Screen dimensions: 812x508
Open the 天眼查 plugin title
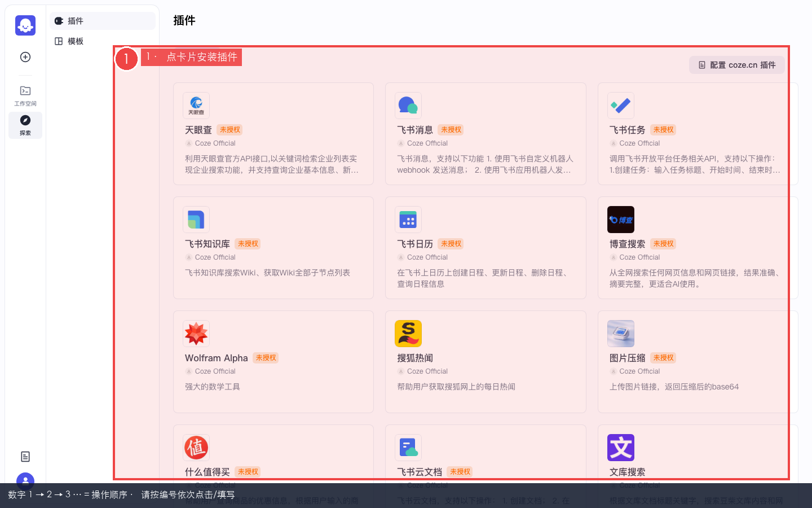pos(198,130)
